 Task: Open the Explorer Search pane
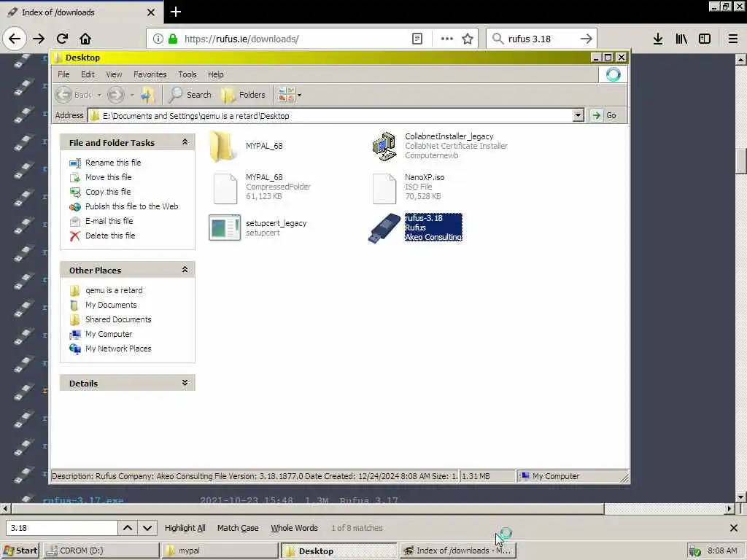[x=190, y=95]
